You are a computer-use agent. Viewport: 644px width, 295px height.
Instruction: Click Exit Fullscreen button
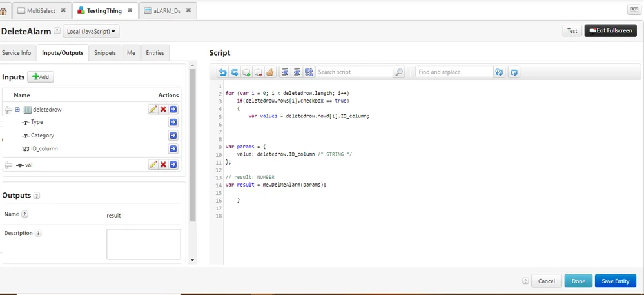pyautogui.click(x=610, y=30)
